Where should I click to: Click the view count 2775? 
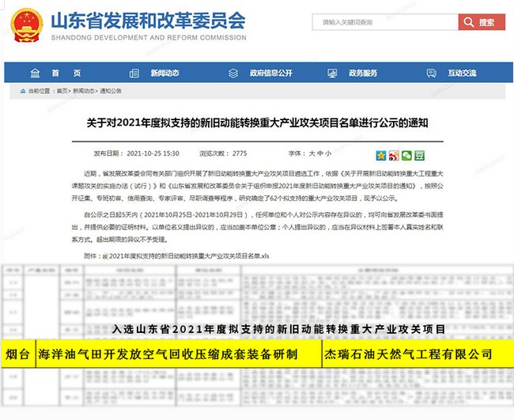pos(240,153)
